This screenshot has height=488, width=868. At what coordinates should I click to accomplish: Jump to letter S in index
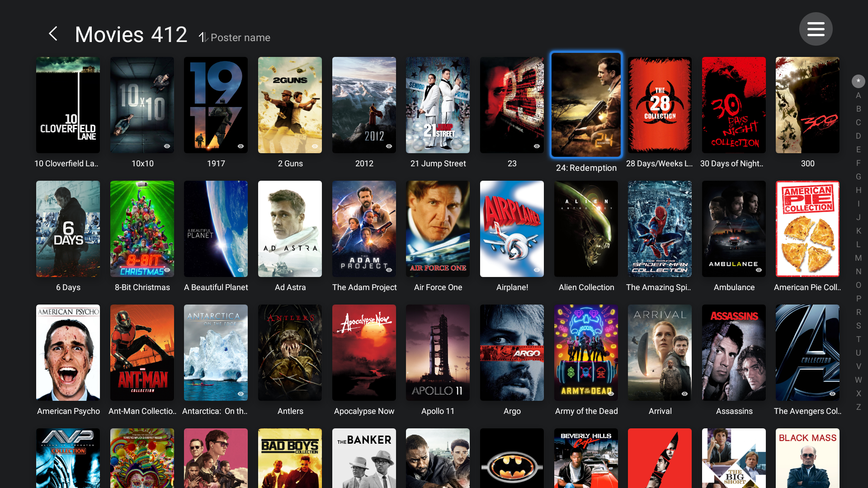coord(858,326)
